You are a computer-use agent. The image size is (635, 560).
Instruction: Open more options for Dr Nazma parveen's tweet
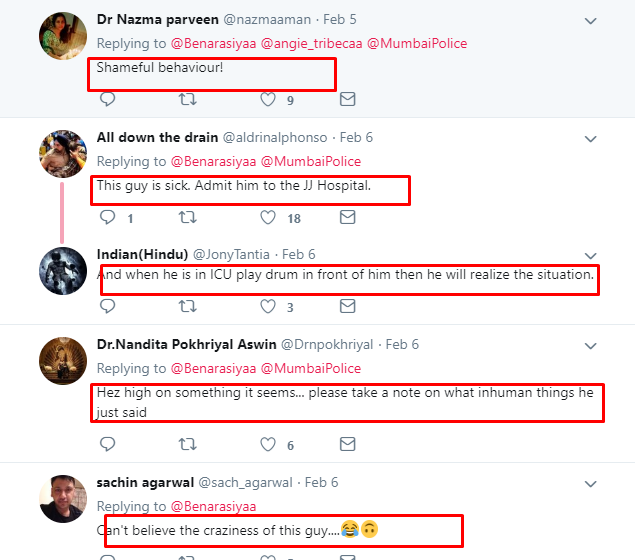pos(591,20)
